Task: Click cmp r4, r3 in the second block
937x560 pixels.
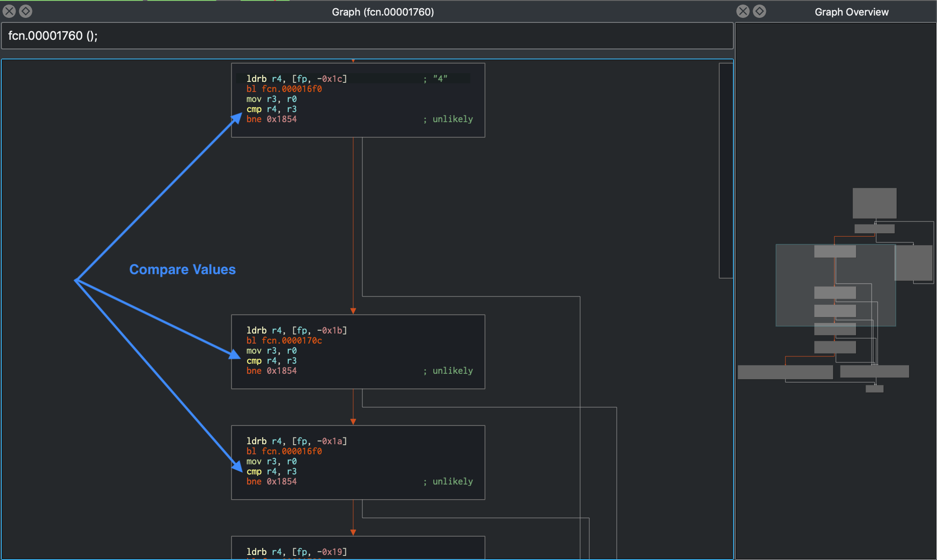Action: 271,361
